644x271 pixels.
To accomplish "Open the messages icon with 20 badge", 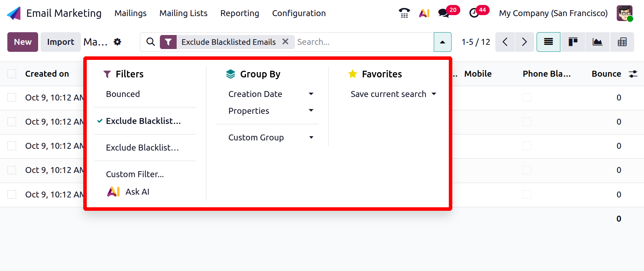I will 444,13.
